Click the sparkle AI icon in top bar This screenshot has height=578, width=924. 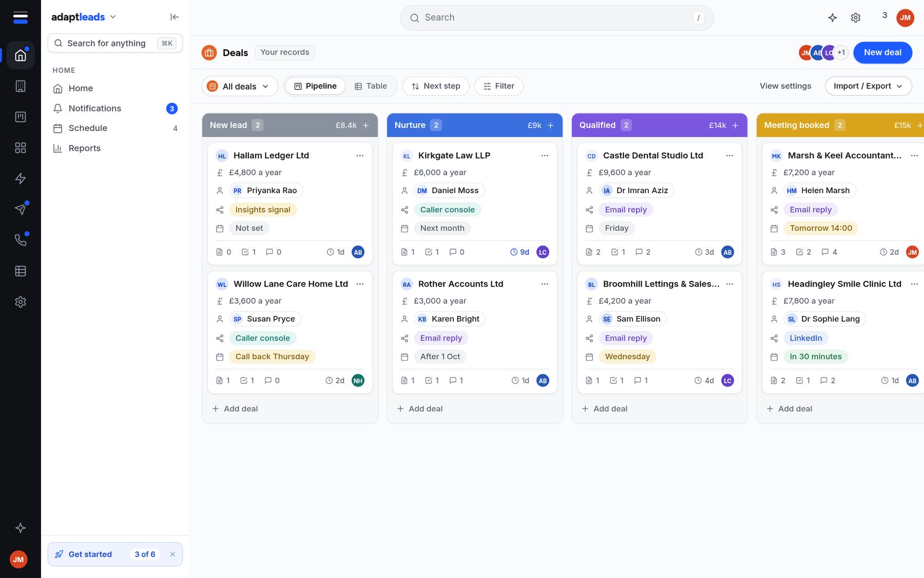(833, 17)
